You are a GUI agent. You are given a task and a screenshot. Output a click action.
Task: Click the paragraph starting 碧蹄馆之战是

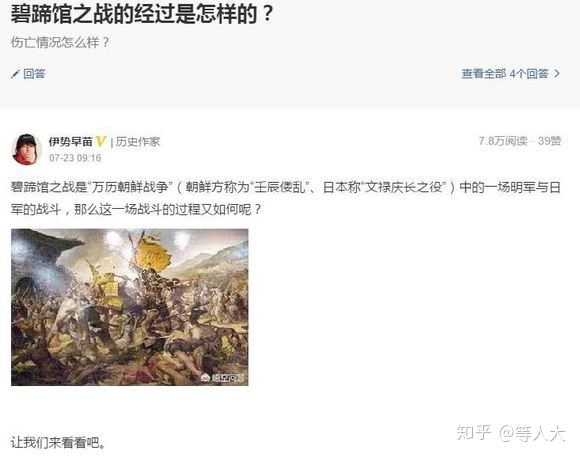coord(286,198)
